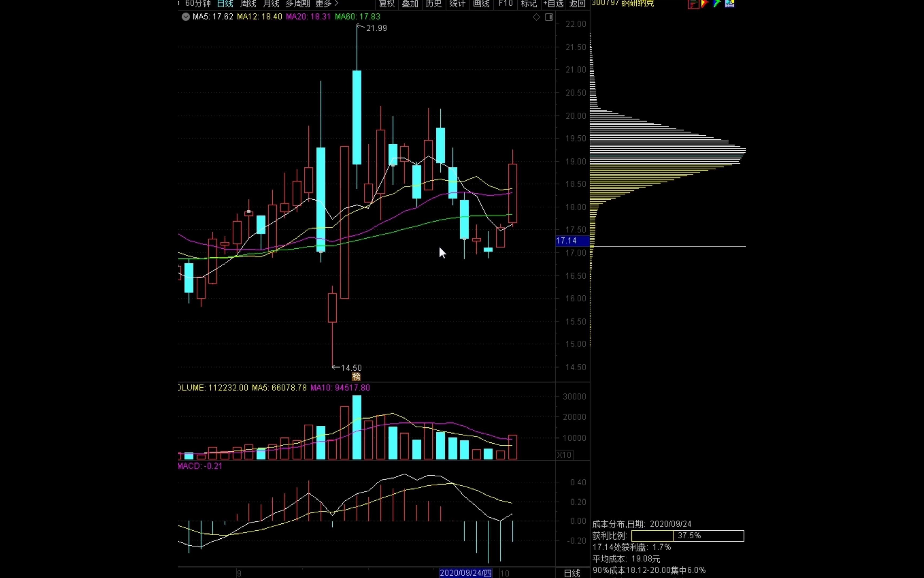Click the 获利比例 37.5% profit bar

tap(688, 536)
